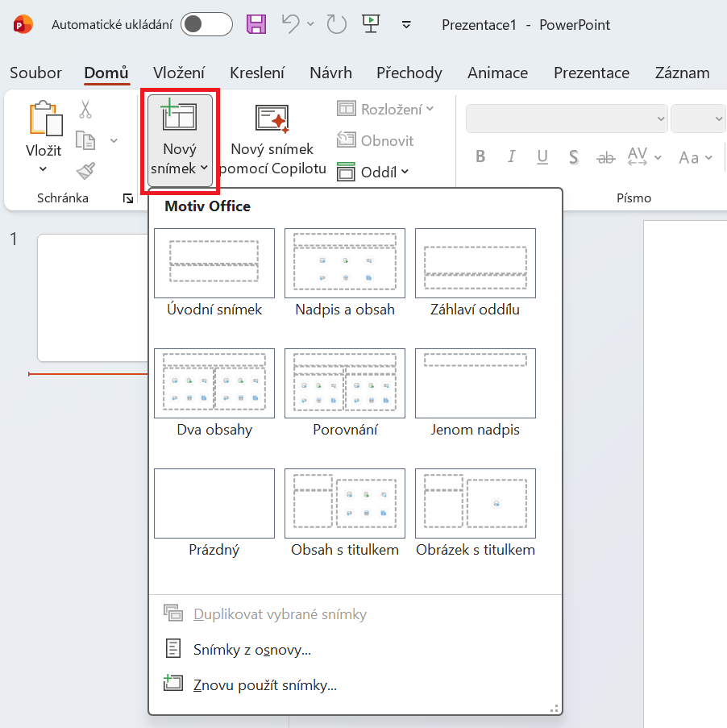Open the Oddíl section dropdown
Viewport: 727px width, 728px height.
373,172
